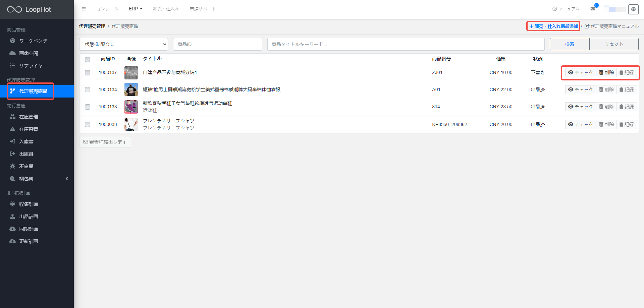Open 記録 for product 1000137

[x=627, y=72]
